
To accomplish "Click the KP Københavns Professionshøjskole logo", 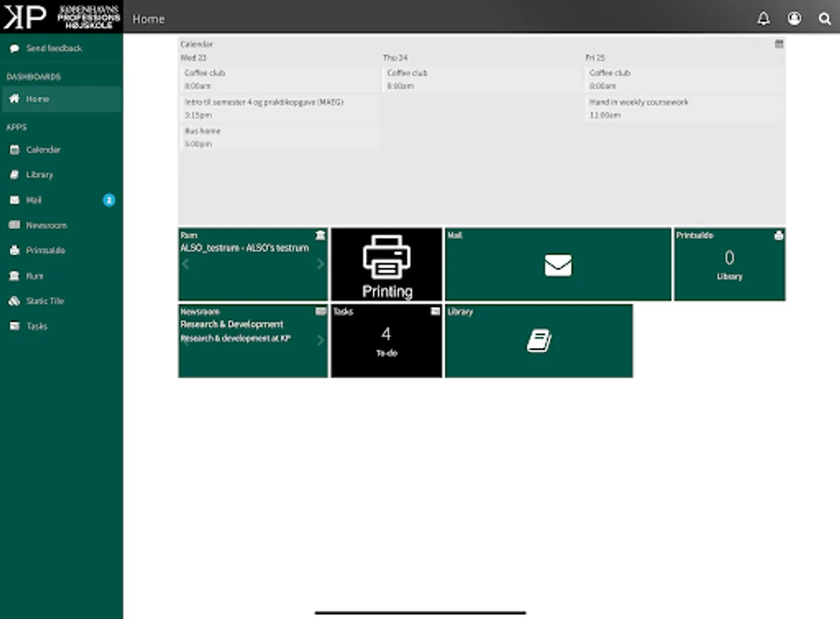I will tap(61, 17).
